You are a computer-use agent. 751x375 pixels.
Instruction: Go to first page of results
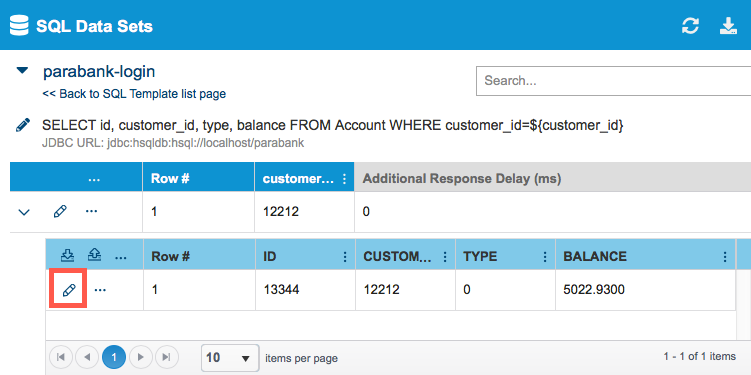click(61, 357)
